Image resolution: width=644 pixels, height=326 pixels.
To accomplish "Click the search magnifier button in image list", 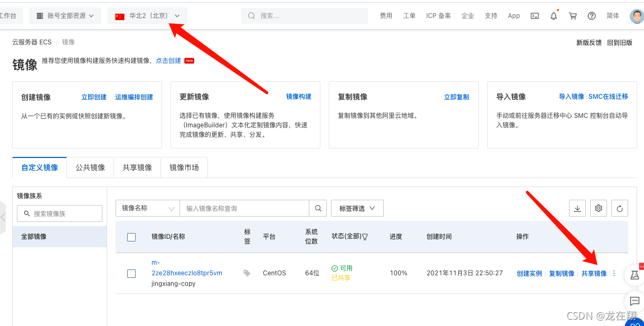I will click(318, 208).
